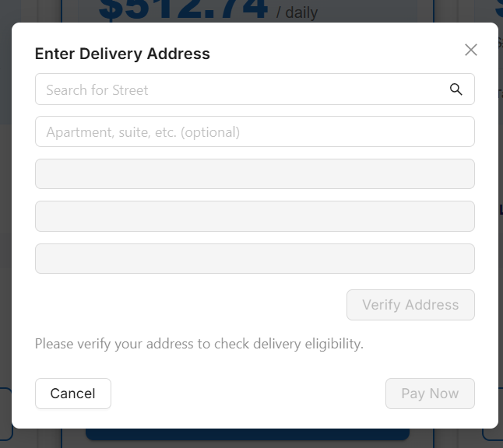
Task: Click the dimmed backdrop left of the dialog
Action: coord(5,233)
